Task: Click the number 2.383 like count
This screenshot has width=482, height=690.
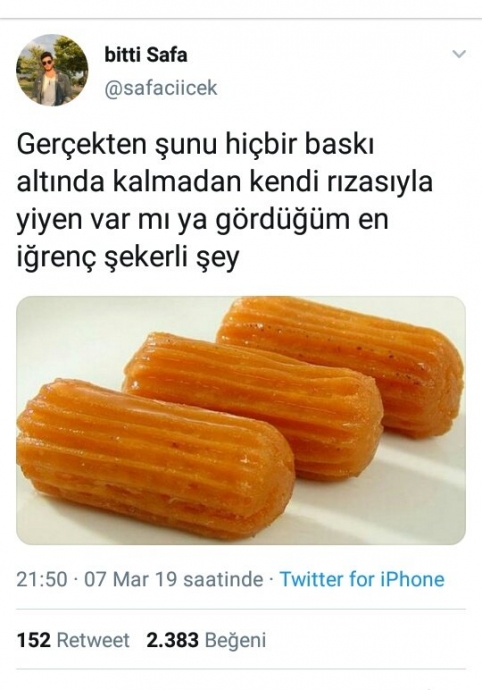Action: coord(172,640)
